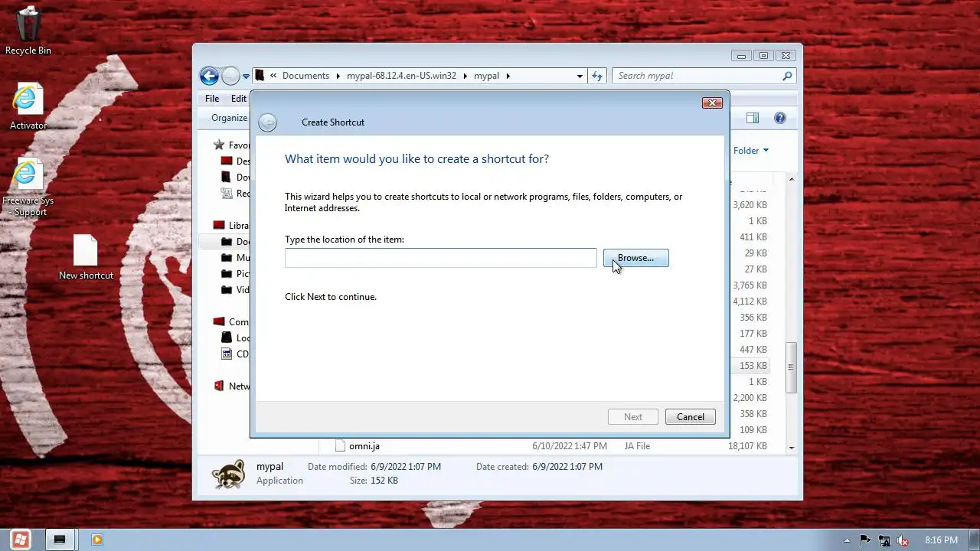Open the address bar history dropdown
Image resolution: width=980 pixels, height=551 pixels.
(580, 76)
